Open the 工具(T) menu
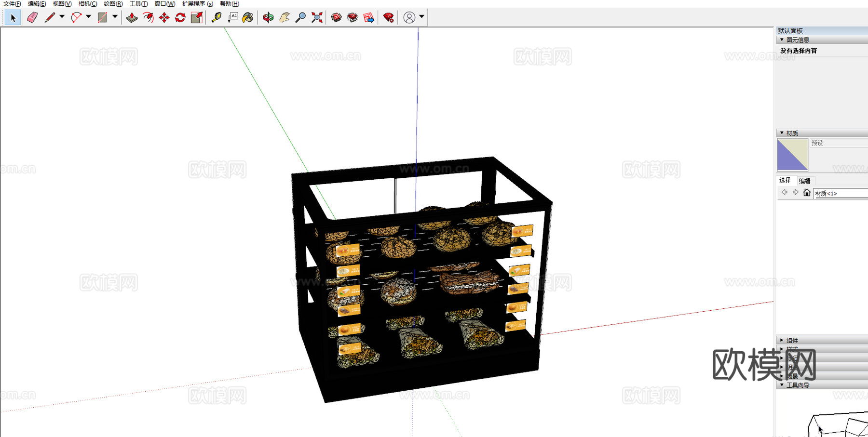The image size is (868, 437). (138, 4)
